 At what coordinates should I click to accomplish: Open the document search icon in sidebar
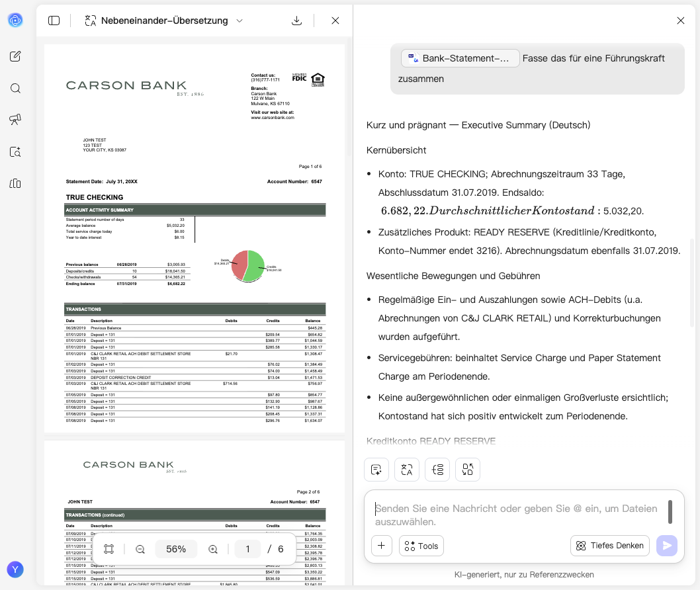point(15,151)
